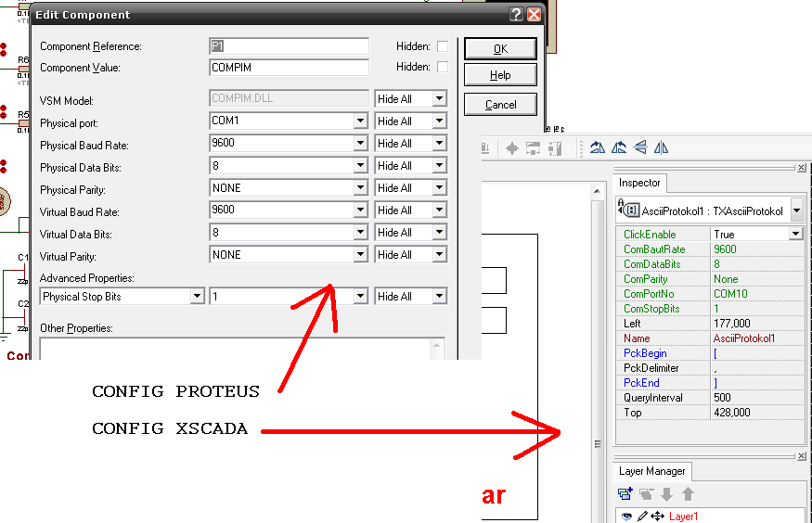Switch to the Layer Manager tab
The height and width of the screenshot is (523, 812).
click(652, 471)
